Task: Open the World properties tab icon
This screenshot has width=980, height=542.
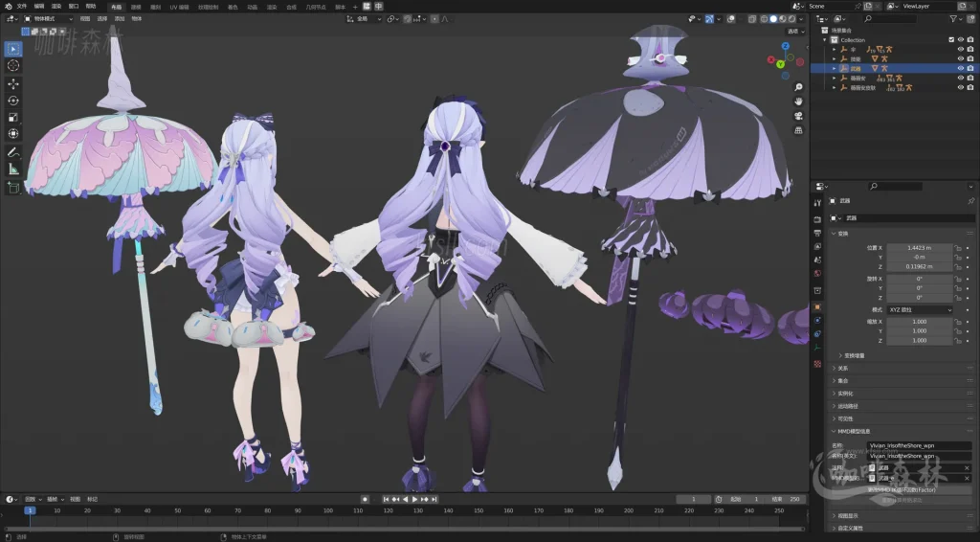Action: 817,273
